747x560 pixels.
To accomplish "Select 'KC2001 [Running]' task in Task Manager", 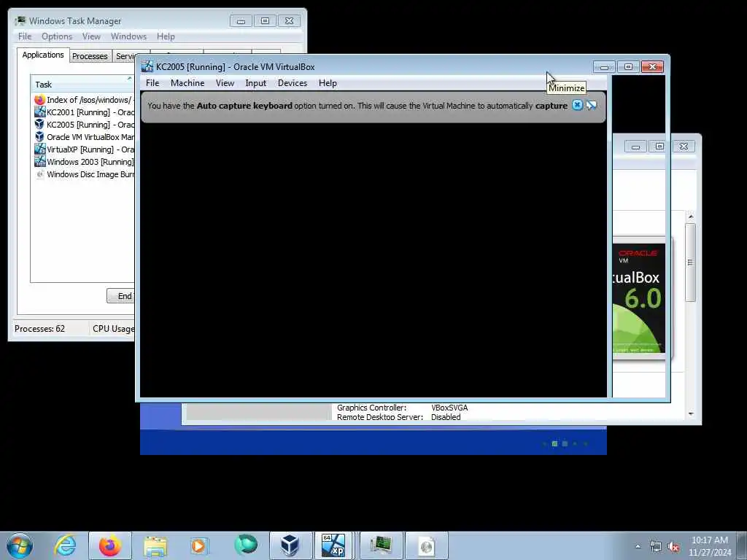I will (84, 112).
